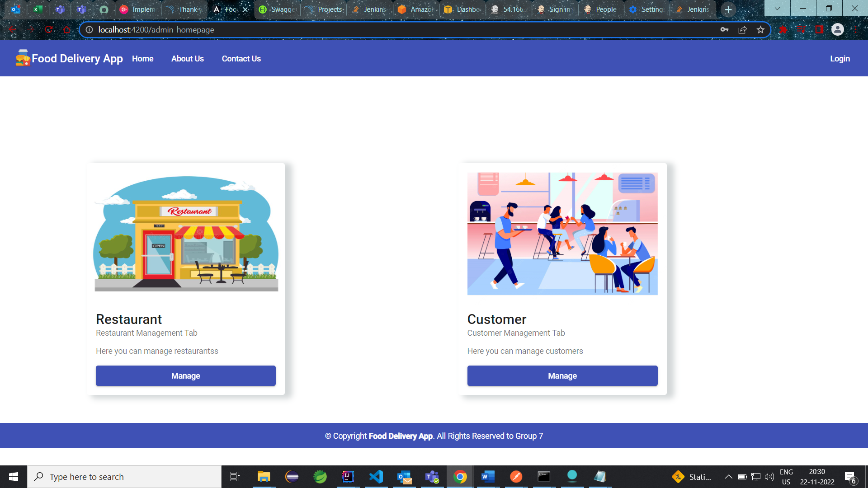This screenshot has width=868, height=488.
Task: Open the notification center icon
Action: pos(850,477)
